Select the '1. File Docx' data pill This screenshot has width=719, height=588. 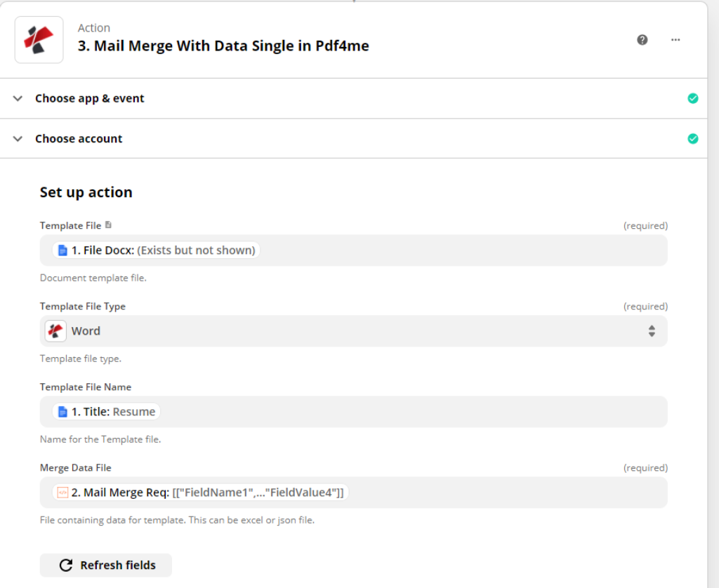pos(163,250)
